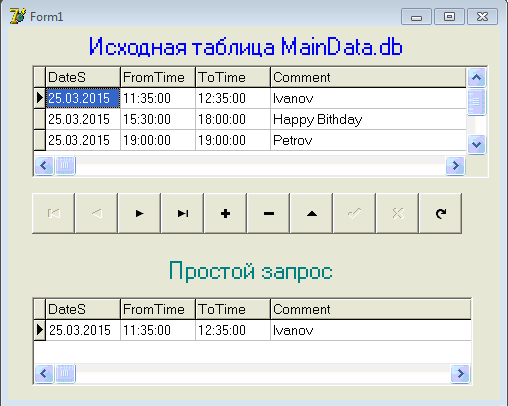
Task: Click right arrow of bottom grid scrollbar
Action: [x=460, y=373]
